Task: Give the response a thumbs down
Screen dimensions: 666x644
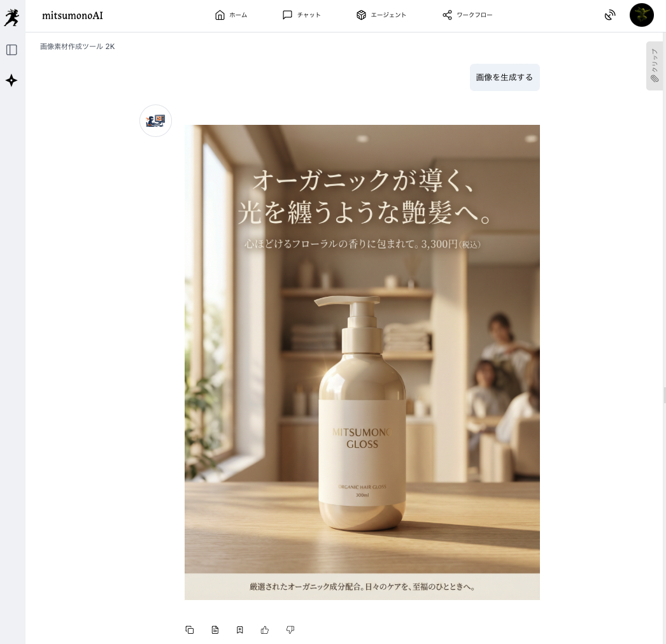Action: coord(290,630)
